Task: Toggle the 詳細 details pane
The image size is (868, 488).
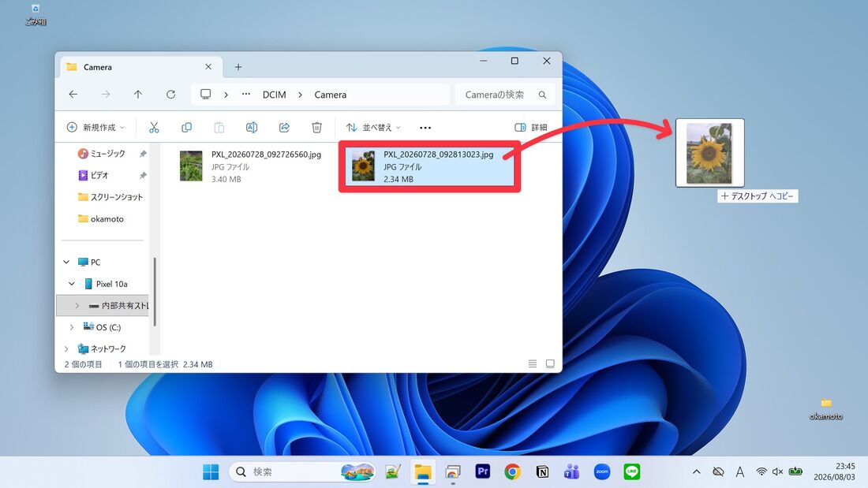Action: click(531, 128)
